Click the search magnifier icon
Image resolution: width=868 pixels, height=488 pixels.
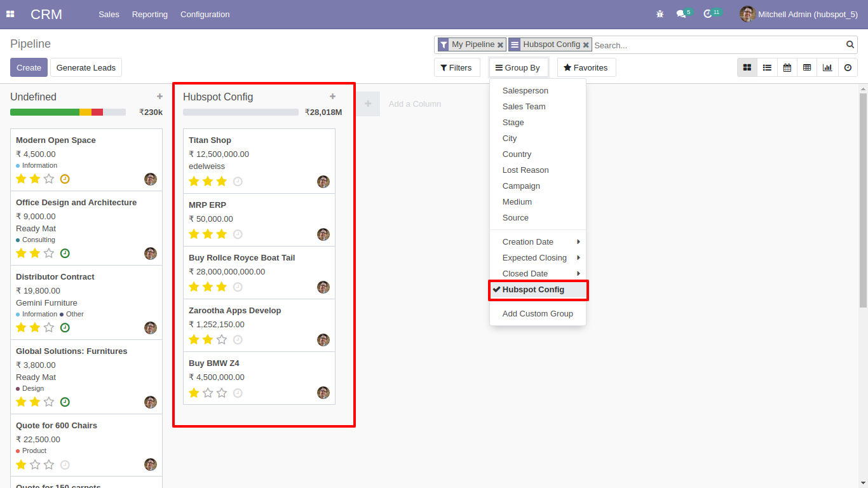pos(850,44)
